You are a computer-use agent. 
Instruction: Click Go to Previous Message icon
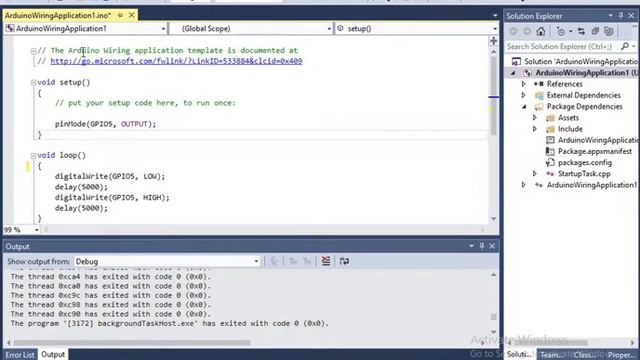[293, 261]
